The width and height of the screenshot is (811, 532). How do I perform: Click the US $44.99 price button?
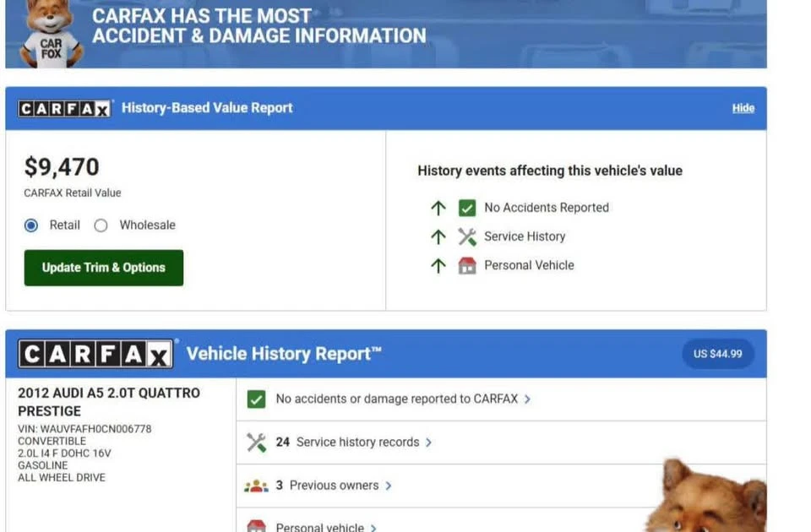point(718,354)
